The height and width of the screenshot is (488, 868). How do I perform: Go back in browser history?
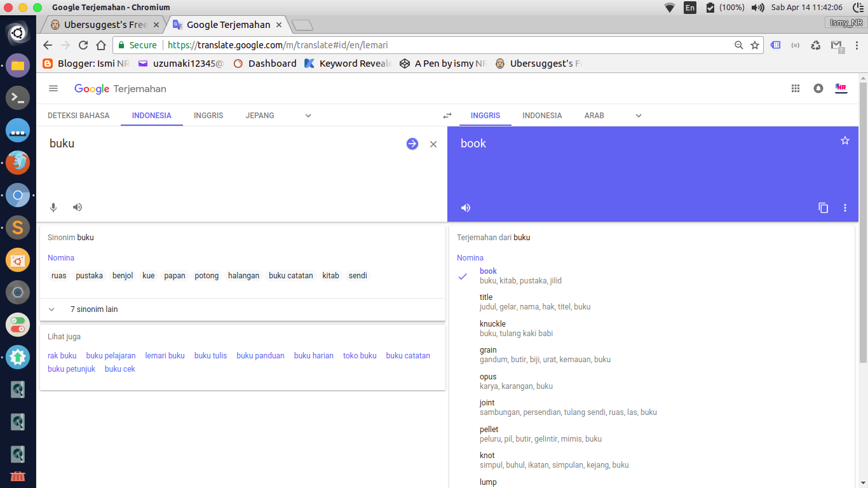(x=48, y=45)
